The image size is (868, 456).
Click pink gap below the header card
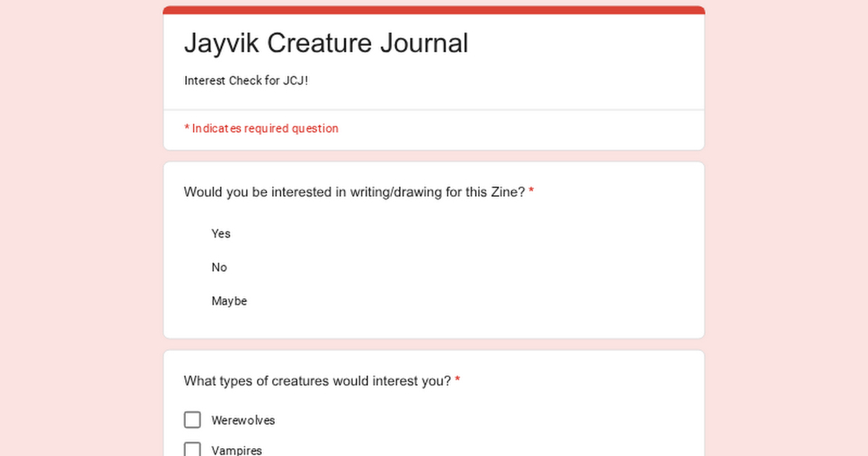[434, 156]
